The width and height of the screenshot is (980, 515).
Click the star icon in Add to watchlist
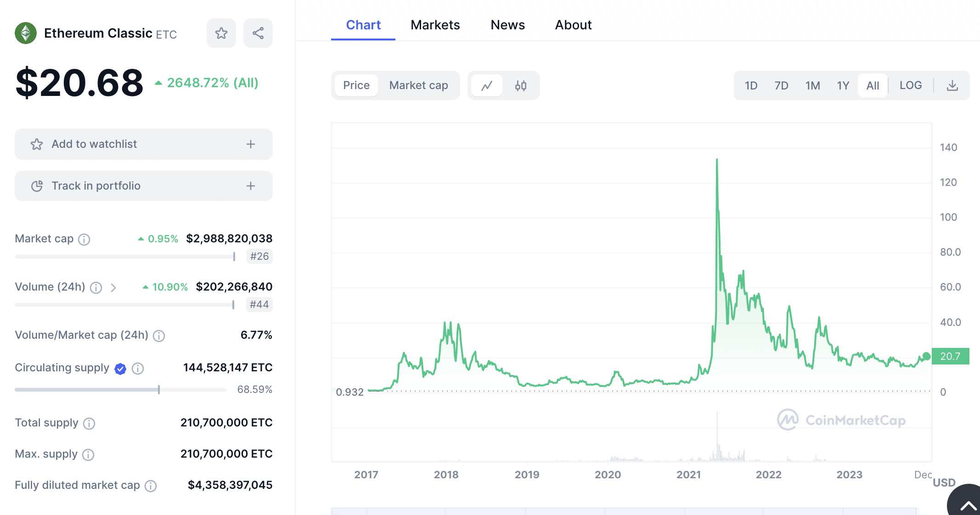point(37,144)
